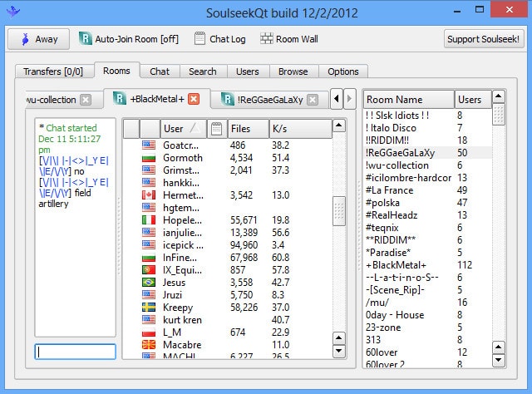532x394 pixels.
Task: Open the Room Wall
Action: coord(289,39)
